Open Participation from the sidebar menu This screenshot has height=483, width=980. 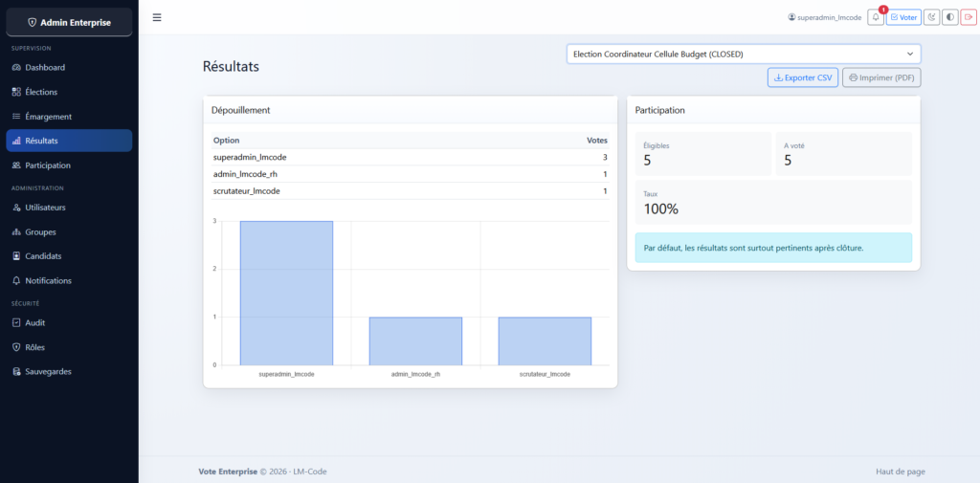(x=48, y=165)
